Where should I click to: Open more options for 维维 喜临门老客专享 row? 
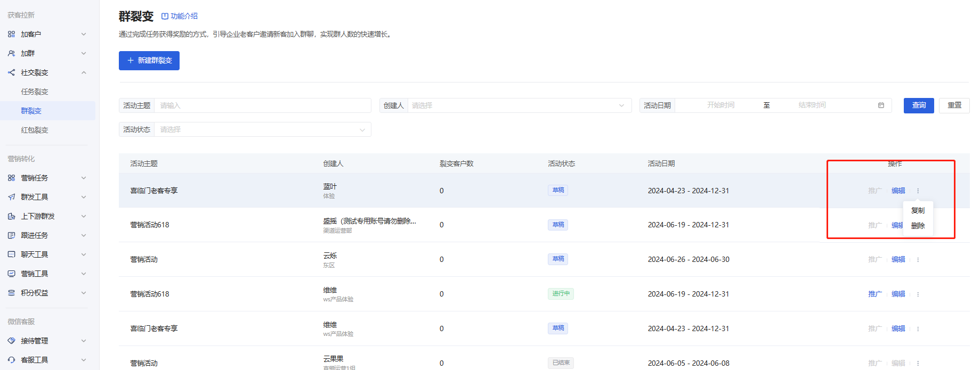pyautogui.click(x=918, y=329)
